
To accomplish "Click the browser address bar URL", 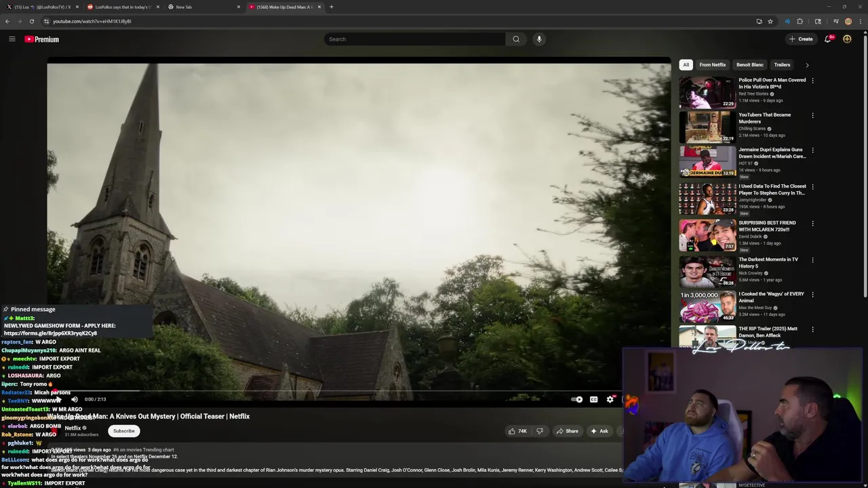I will pos(92,21).
